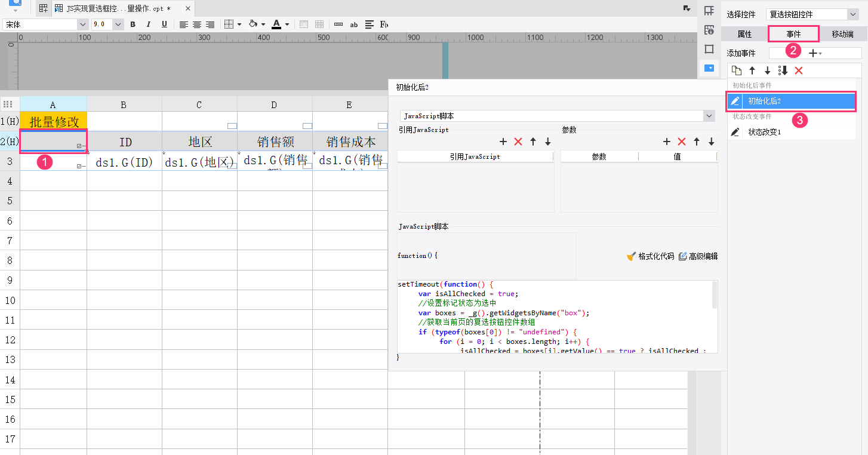Toggle underline text formatting

click(164, 24)
